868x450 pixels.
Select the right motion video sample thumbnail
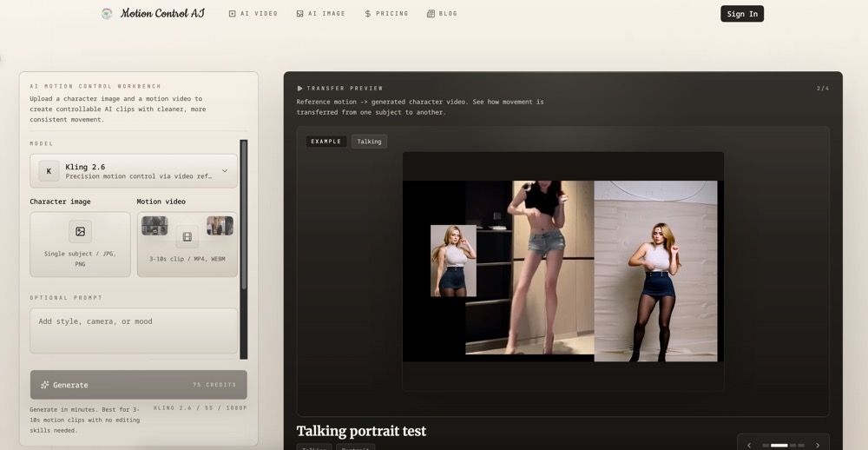220,226
